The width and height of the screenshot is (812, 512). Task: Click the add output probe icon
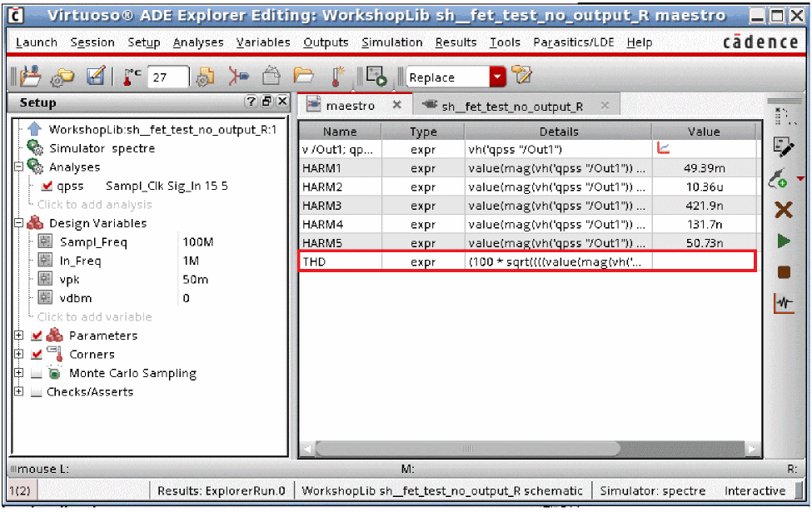(779, 179)
